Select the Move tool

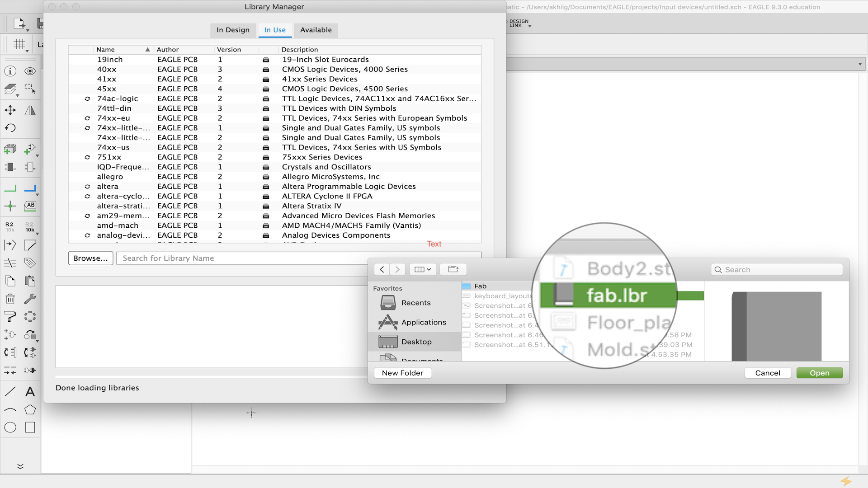click(x=10, y=110)
